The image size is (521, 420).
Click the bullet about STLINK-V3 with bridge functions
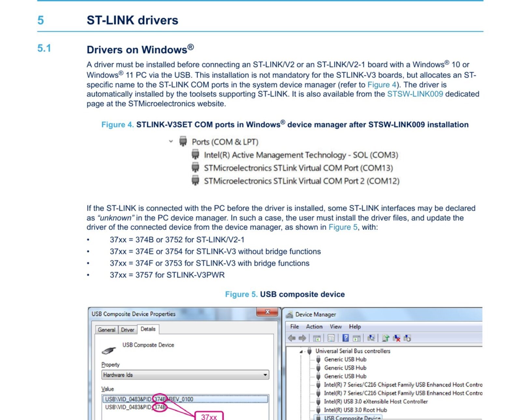tap(209, 263)
